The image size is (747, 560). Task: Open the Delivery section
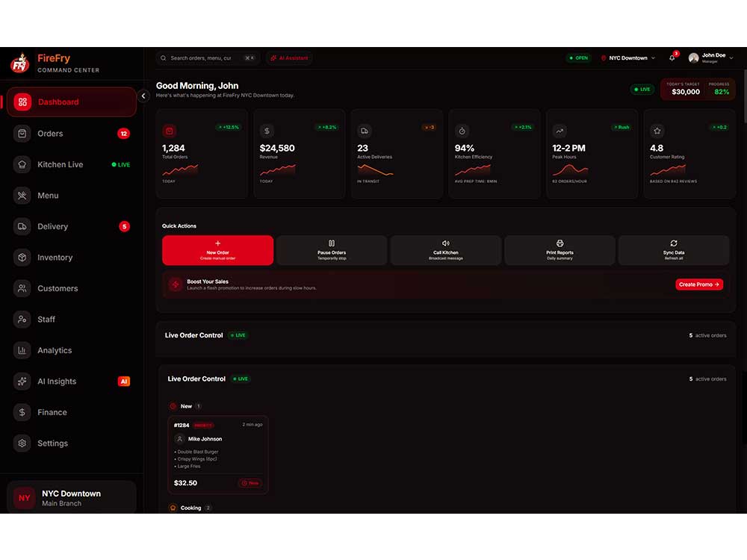click(72, 226)
